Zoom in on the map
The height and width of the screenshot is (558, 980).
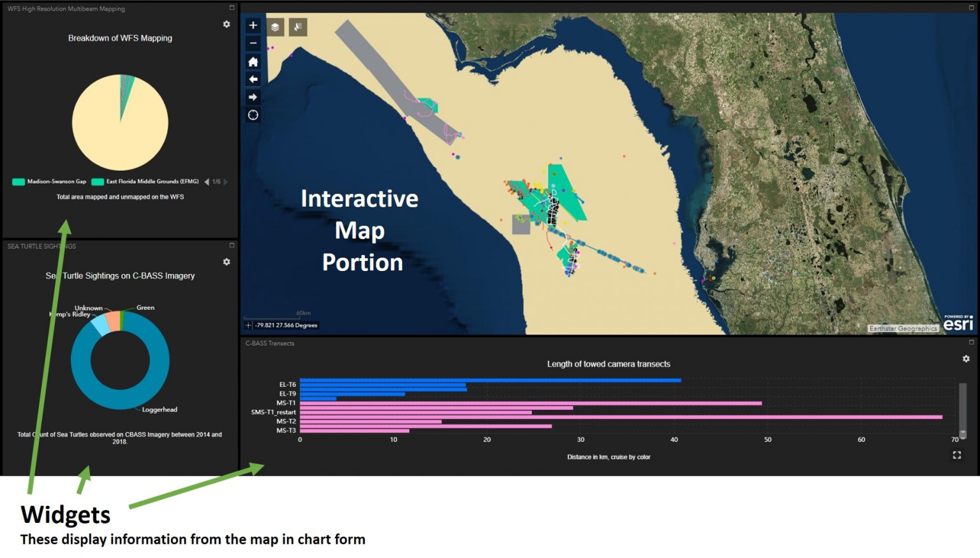[x=253, y=26]
